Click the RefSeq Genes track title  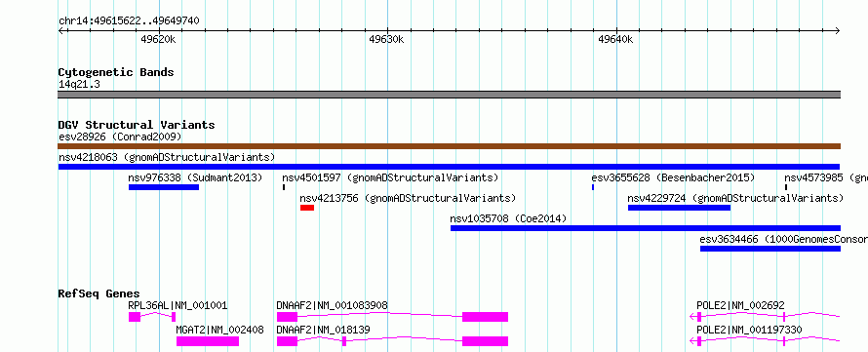point(99,293)
